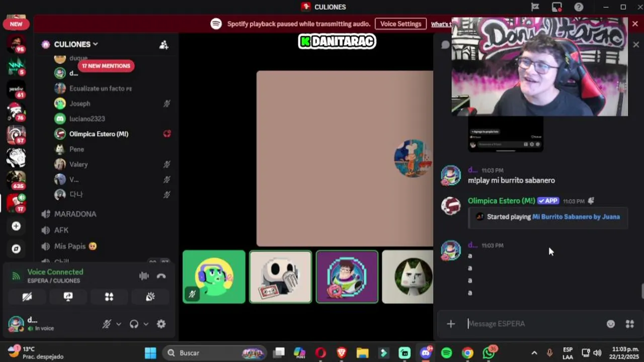Disconnect from the voice call
The width and height of the screenshot is (644, 362).
(161, 276)
